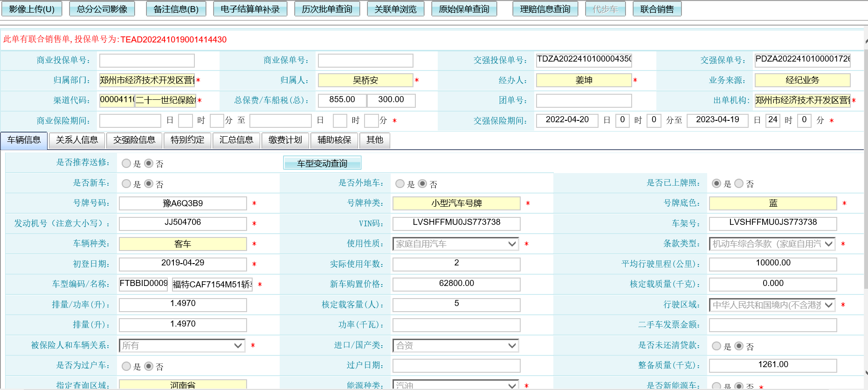Screen dimensions: 868x390
Task: Click the 联合销售 button
Action: click(657, 9)
